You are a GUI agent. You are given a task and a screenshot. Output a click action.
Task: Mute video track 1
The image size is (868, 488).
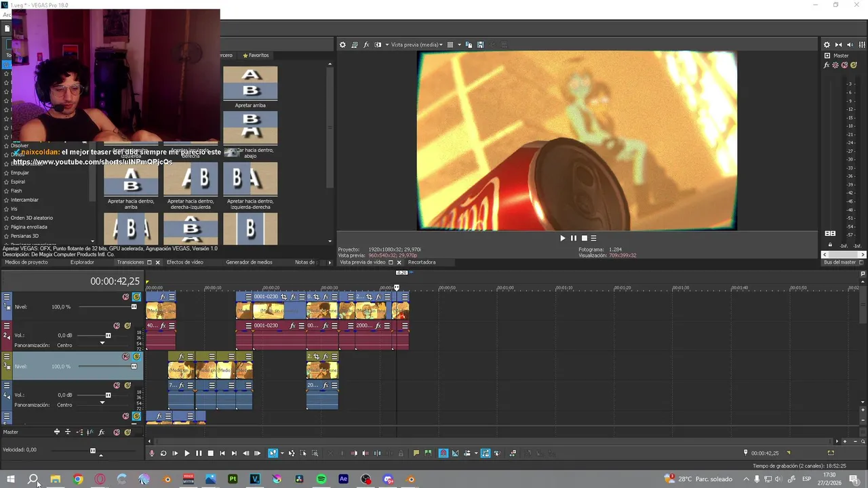tap(125, 297)
